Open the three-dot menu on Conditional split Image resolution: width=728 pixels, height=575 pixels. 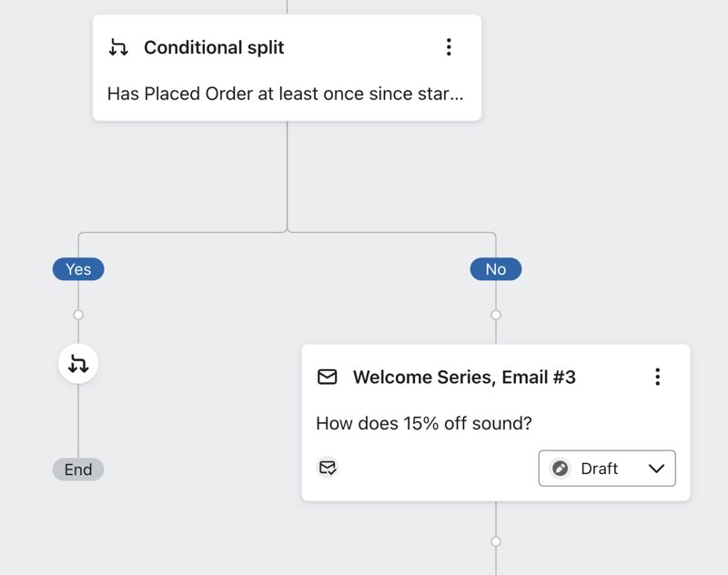[x=449, y=47]
